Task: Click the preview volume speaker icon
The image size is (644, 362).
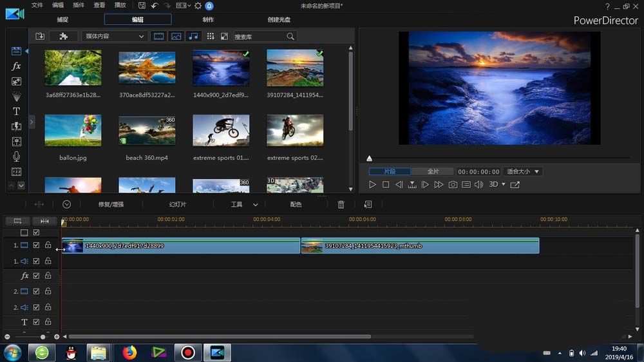Action: (x=478, y=185)
